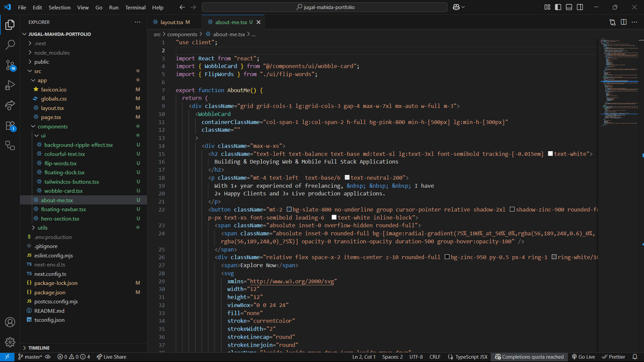Click Completions quota reached status item
644x362 pixels.
coord(529,357)
